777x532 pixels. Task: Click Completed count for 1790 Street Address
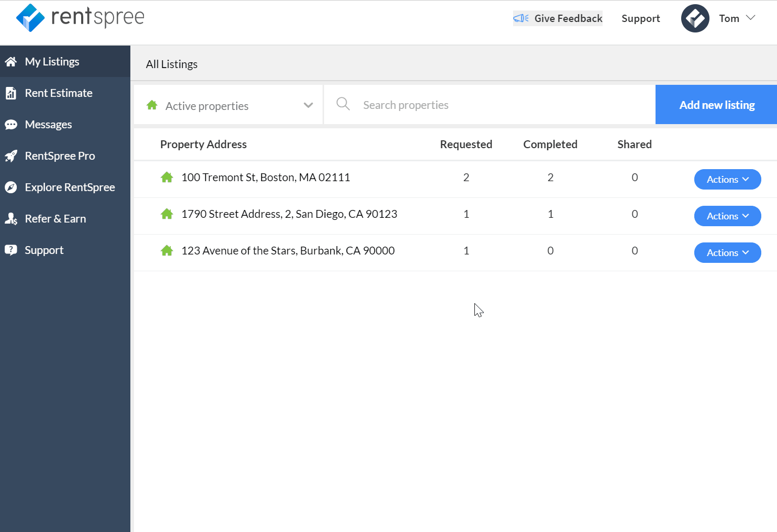tap(550, 214)
